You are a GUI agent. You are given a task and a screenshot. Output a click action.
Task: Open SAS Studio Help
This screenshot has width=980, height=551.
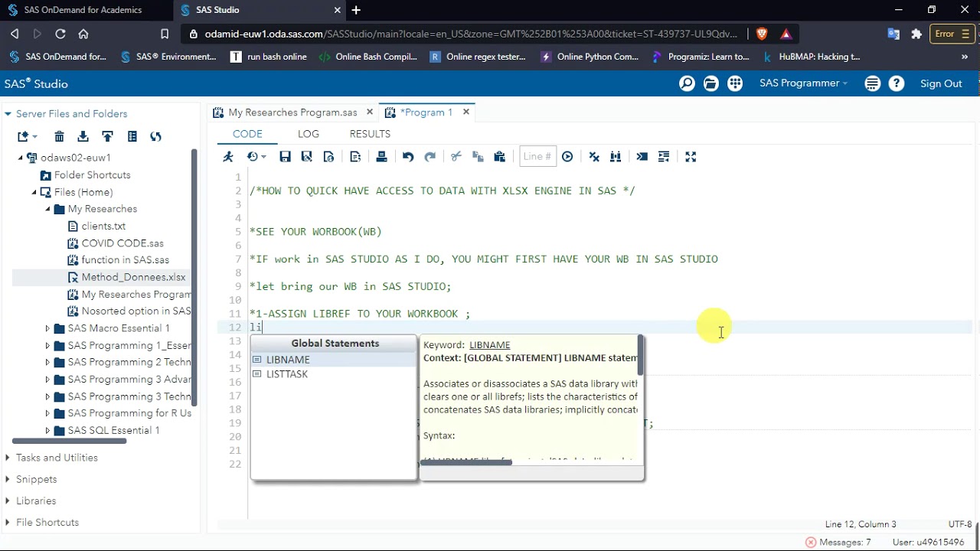pos(897,84)
